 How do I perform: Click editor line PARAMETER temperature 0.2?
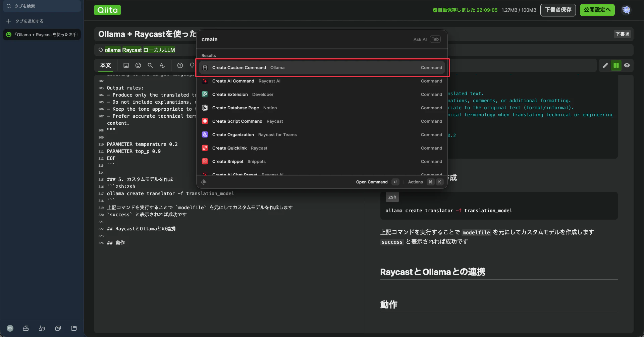tap(142, 144)
